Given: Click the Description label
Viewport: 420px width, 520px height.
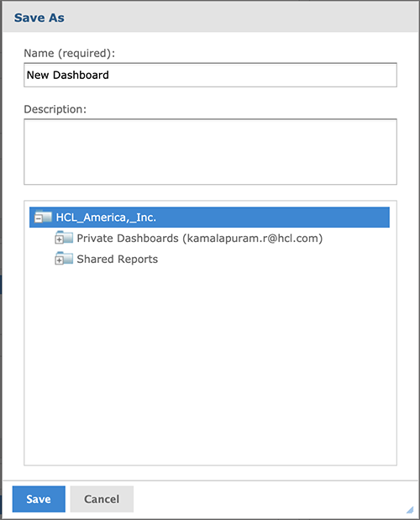Looking at the screenshot, I should [x=55, y=109].
